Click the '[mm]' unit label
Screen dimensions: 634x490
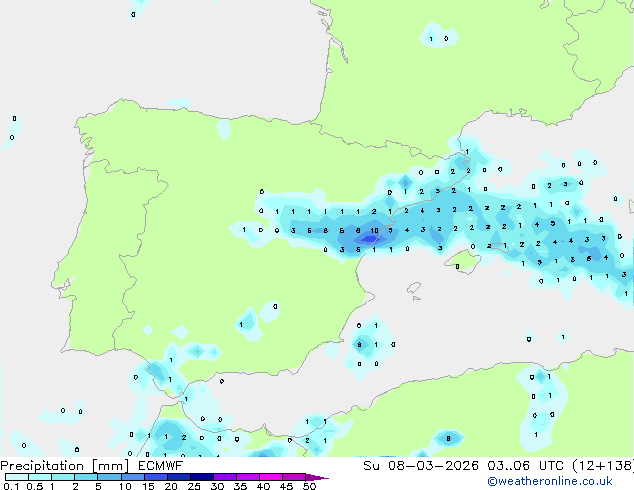pyautogui.click(x=110, y=466)
